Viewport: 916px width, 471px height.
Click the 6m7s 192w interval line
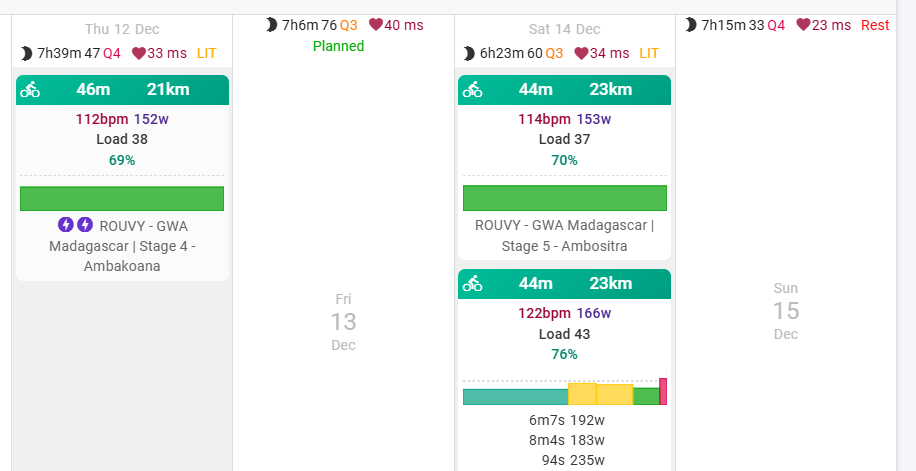point(567,420)
